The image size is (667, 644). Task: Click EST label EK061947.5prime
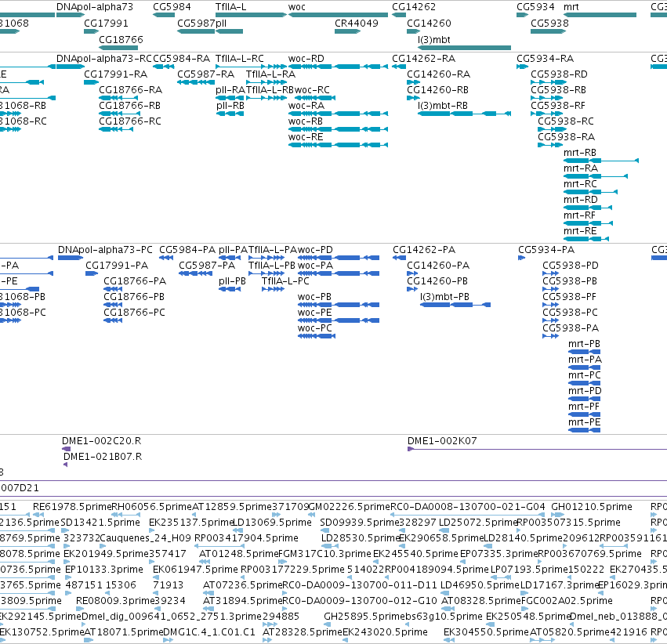195,570
